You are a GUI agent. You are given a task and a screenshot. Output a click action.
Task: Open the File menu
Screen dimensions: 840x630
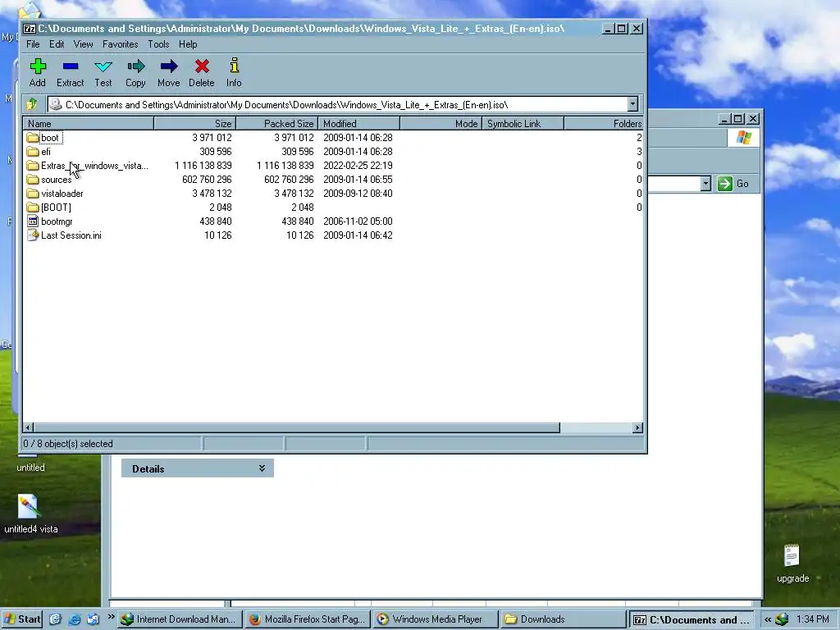pyautogui.click(x=33, y=44)
